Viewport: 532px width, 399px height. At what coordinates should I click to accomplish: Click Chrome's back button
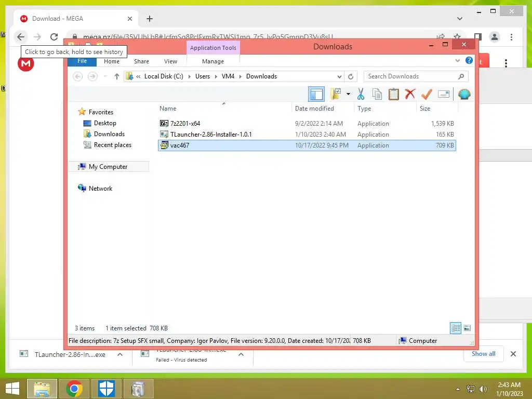[x=21, y=37]
